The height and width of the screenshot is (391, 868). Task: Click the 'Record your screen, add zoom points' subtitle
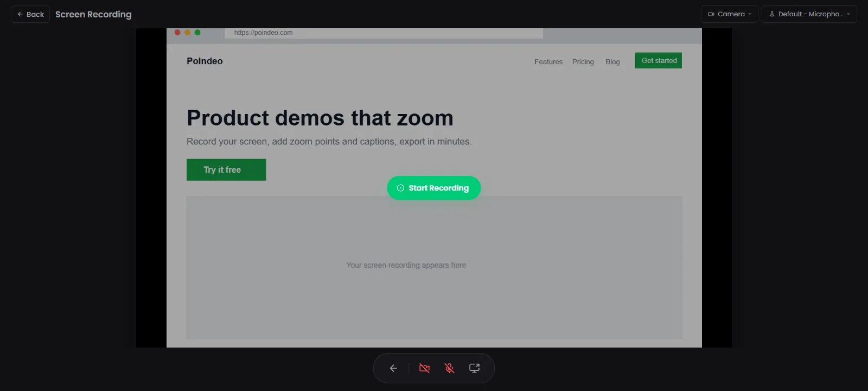329,142
